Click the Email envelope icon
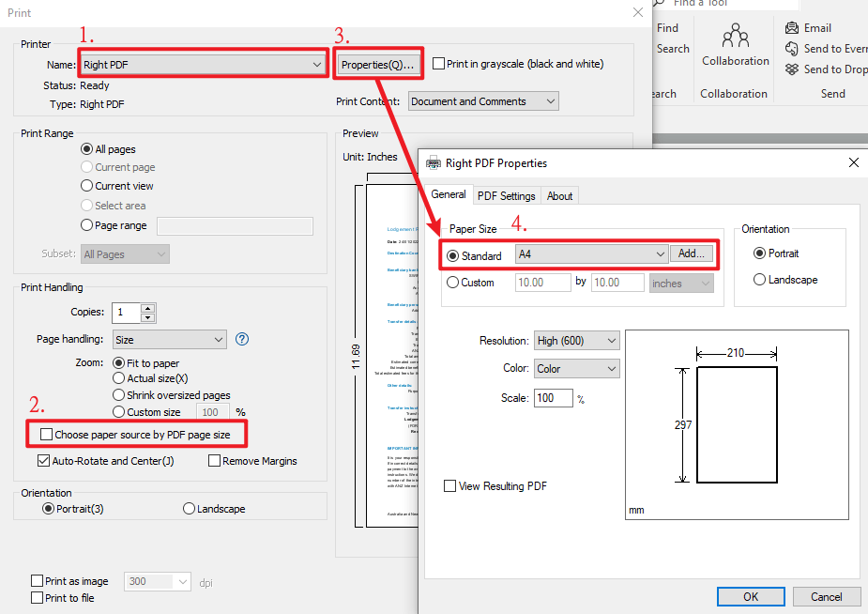This screenshot has width=868, height=614. [x=792, y=27]
